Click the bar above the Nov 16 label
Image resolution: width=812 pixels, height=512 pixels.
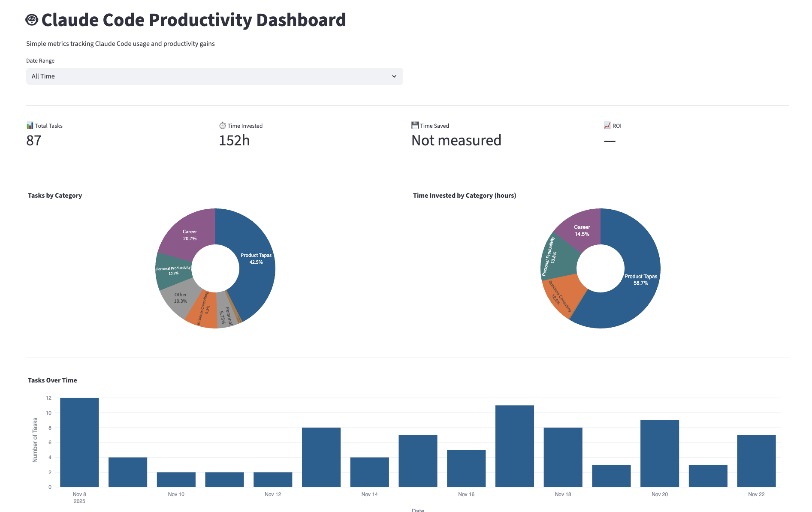click(466, 469)
